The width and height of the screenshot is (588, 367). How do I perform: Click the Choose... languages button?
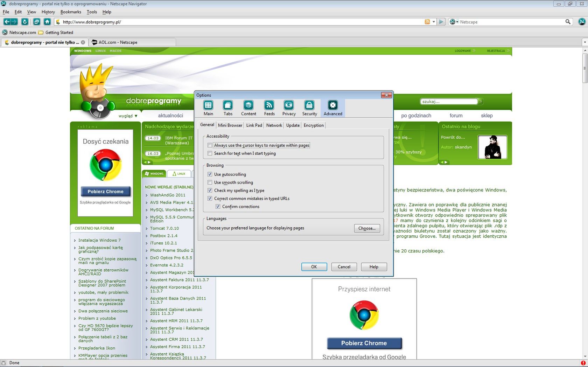[367, 228]
